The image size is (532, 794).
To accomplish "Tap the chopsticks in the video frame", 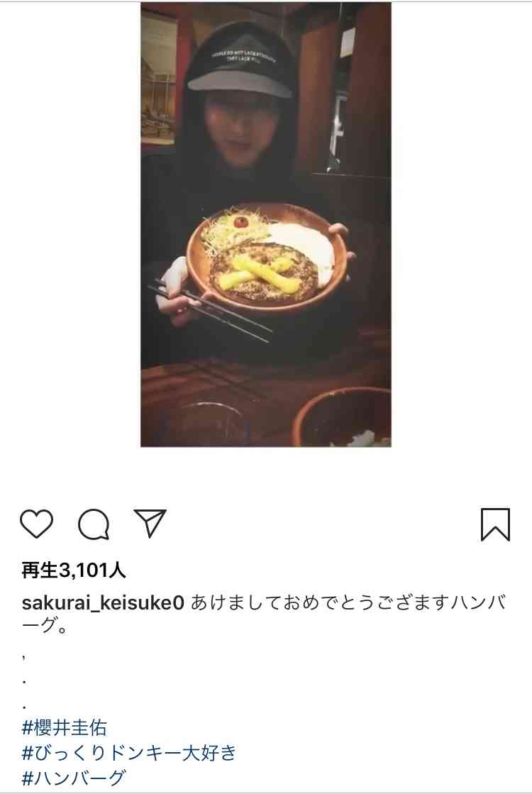I will point(209,311).
